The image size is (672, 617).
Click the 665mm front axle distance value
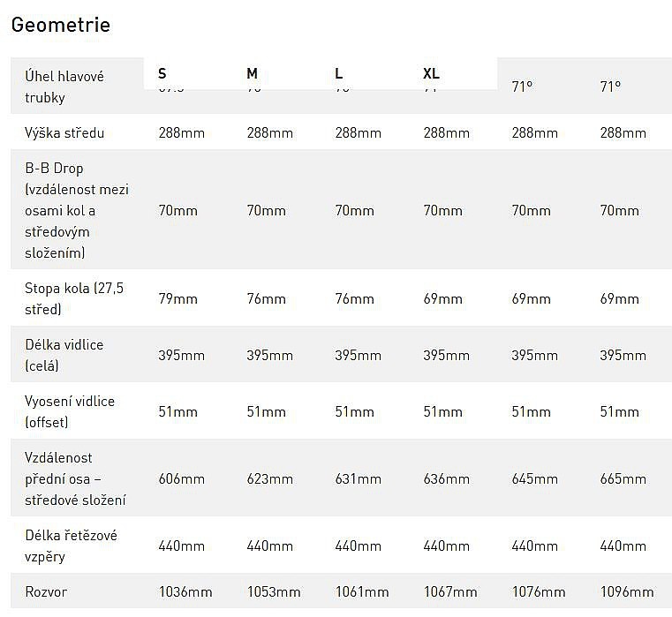click(x=623, y=479)
